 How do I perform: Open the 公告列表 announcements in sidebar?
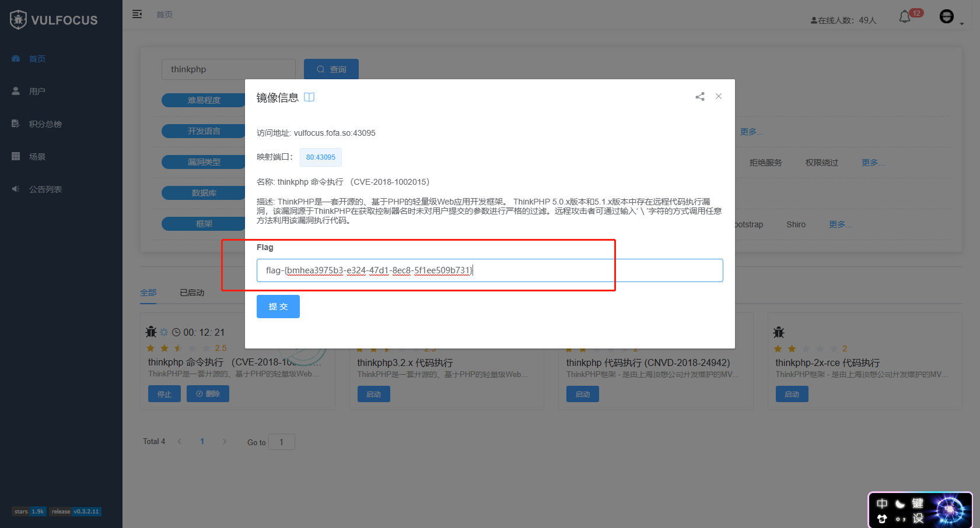45,189
